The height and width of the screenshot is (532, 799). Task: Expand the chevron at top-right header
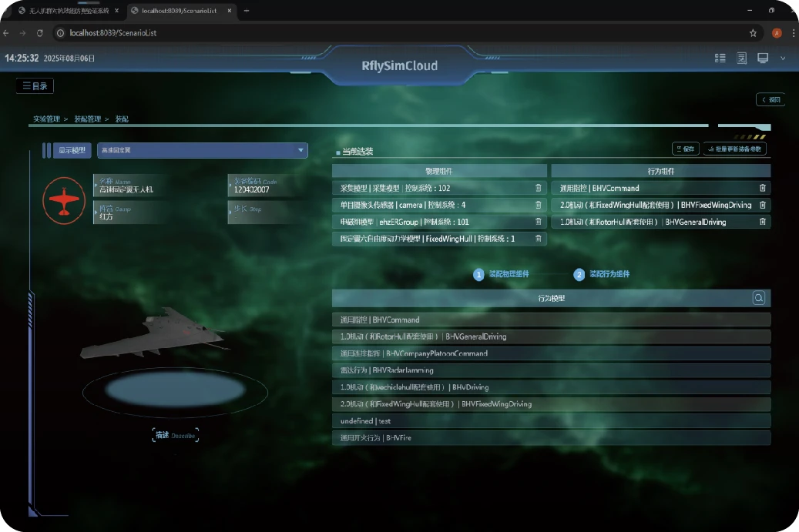[783, 59]
